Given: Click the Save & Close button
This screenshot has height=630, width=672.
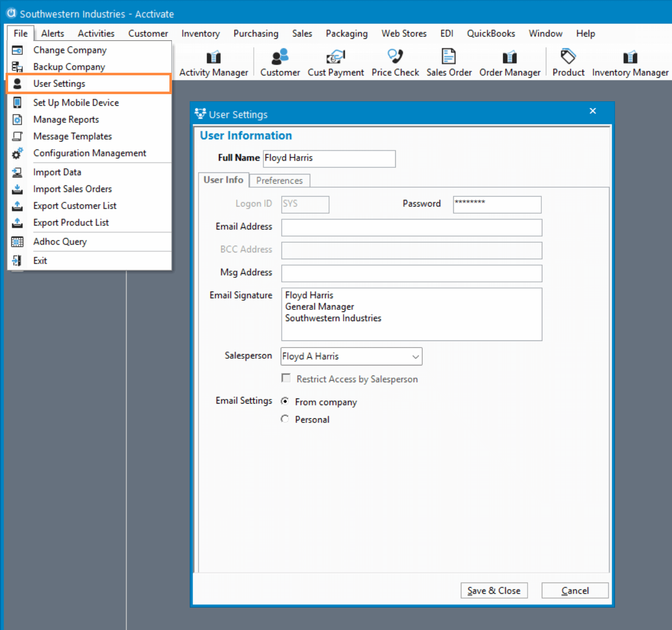Looking at the screenshot, I should 494,590.
